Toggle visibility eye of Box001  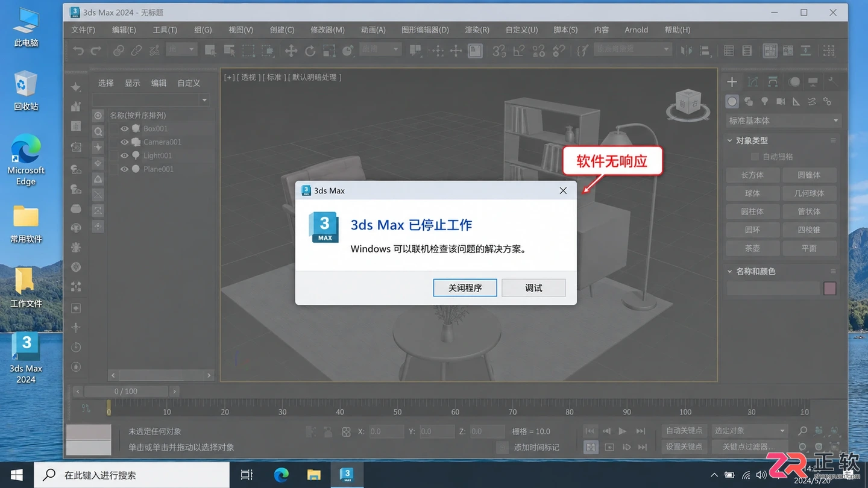point(125,129)
